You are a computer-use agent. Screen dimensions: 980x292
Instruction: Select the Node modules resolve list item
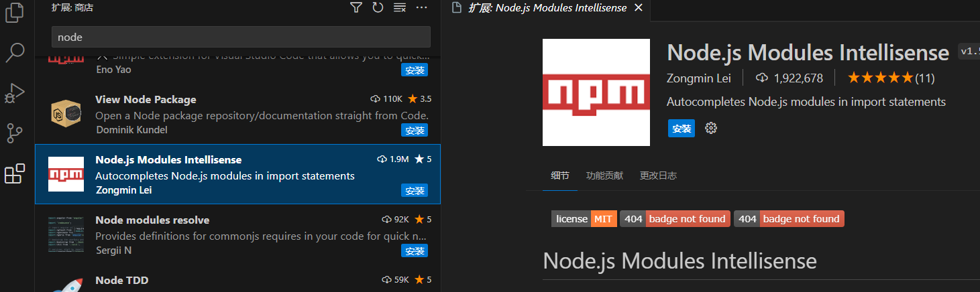(237, 234)
